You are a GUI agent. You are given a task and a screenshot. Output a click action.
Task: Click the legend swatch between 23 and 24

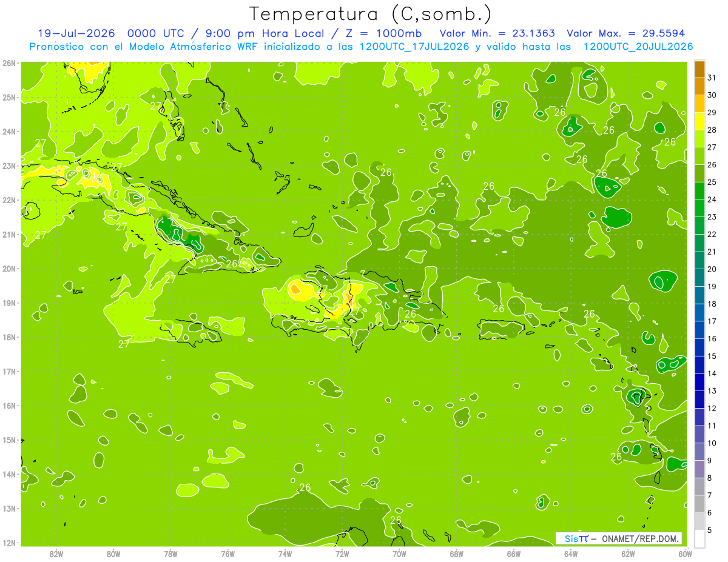coord(699,208)
